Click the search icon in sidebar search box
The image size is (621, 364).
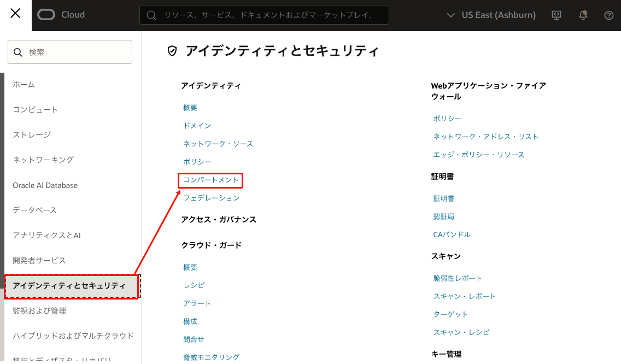(x=18, y=52)
